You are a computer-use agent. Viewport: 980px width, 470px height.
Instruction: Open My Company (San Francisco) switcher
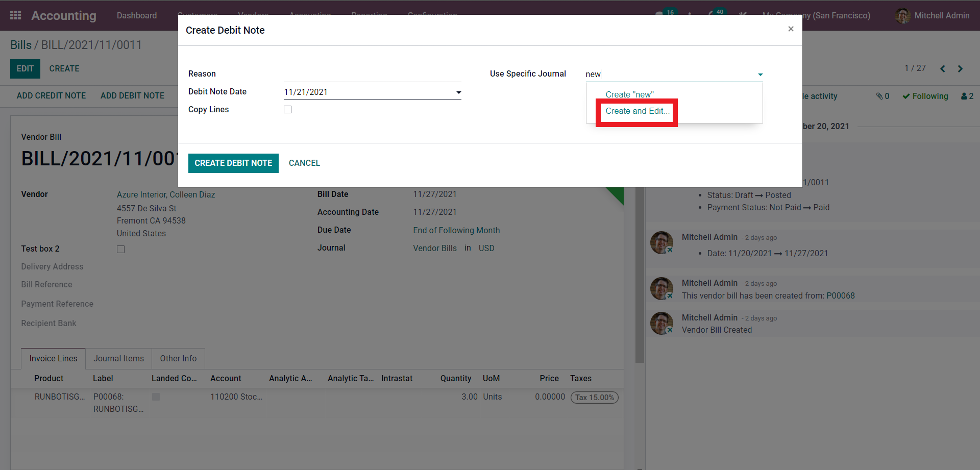pyautogui.click(x=816, y=16)
